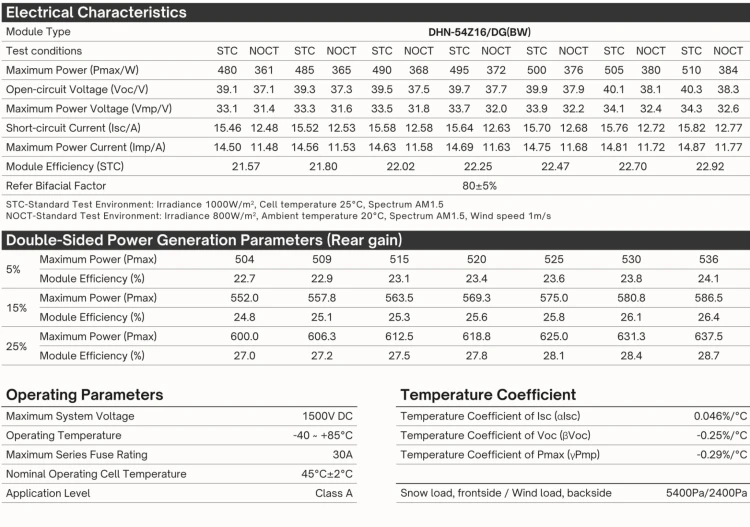Click the Short-circuit Current (Isc/A) label

coord(71,127)
